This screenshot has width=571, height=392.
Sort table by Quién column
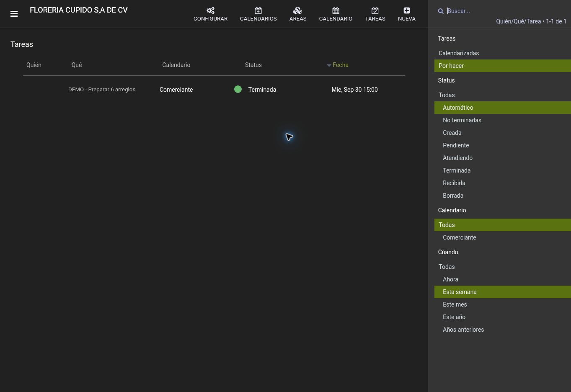[x=34, y=65]
